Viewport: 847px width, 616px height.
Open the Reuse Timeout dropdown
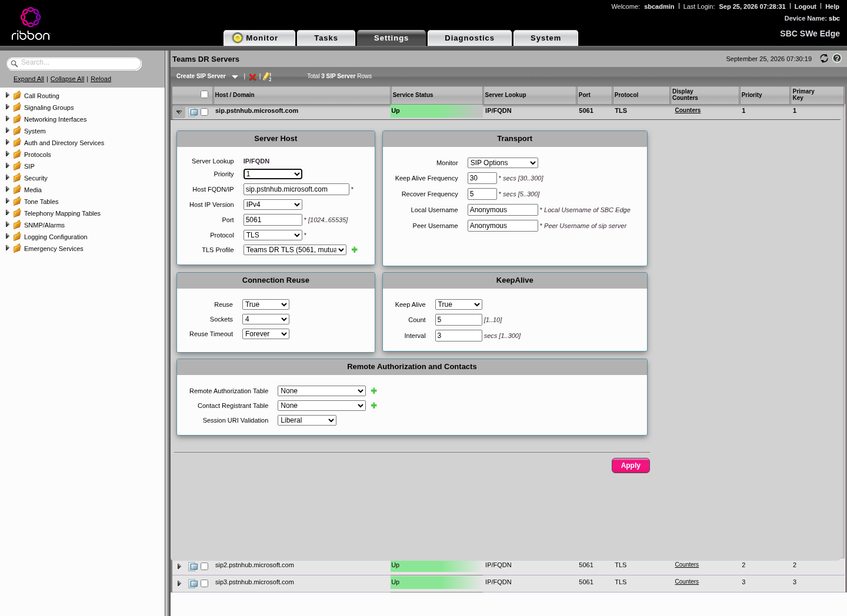[266, 334]
